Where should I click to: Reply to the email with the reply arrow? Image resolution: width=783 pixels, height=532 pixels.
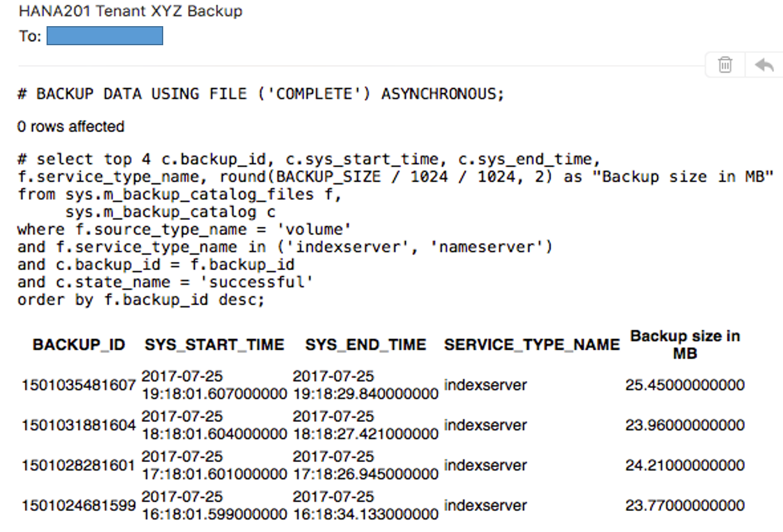pos(763,64)
